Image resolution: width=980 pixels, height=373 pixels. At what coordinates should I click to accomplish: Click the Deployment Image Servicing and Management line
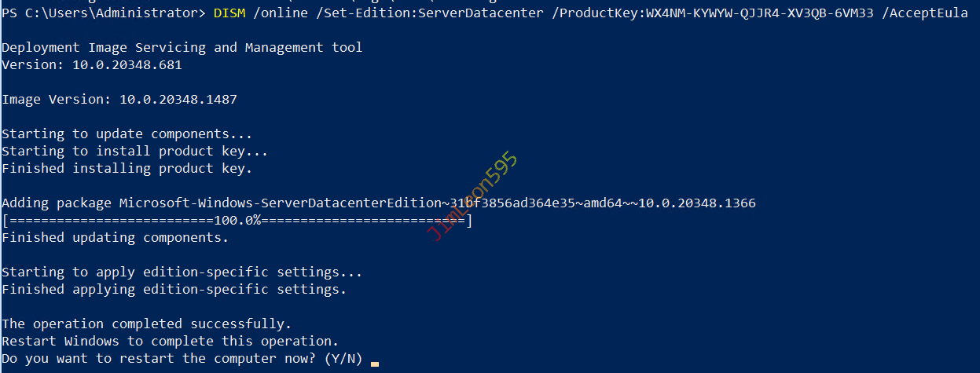point(182,48)
